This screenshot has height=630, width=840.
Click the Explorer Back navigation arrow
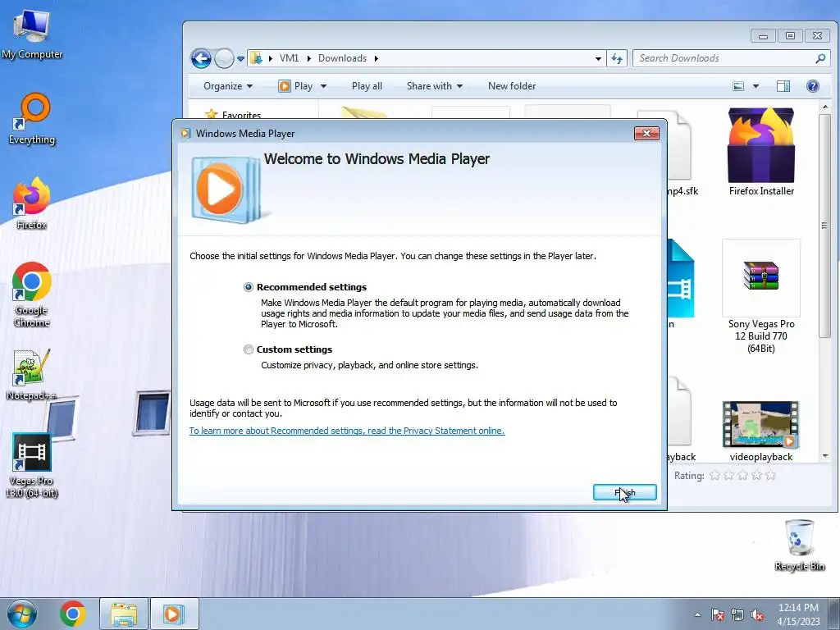[202, 58]
